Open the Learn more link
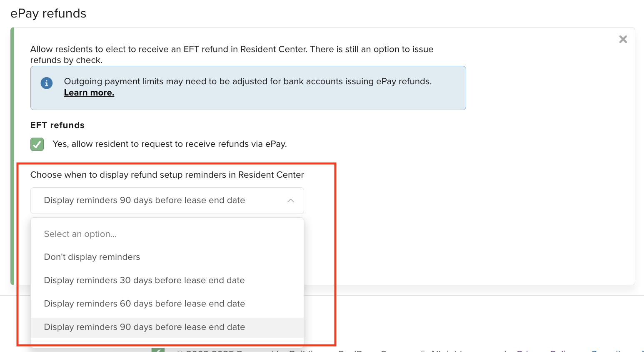The height and width of the screenshot is (352, 644). tap(89, 93)
